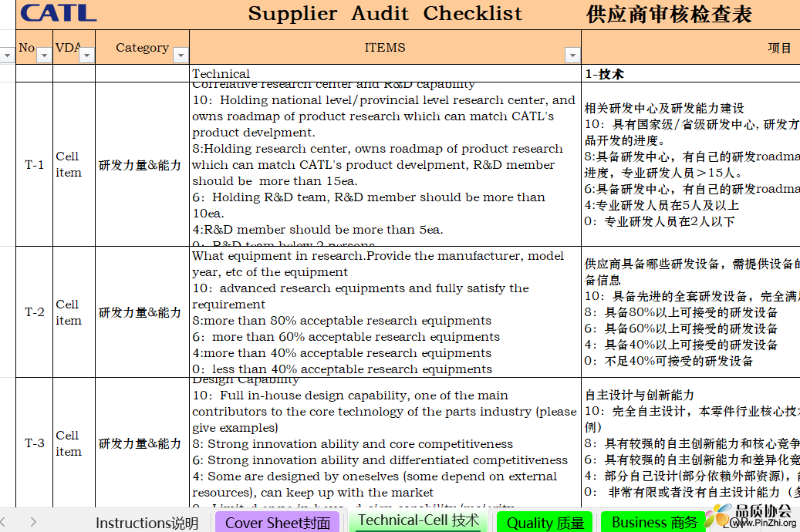The height and width of the screenshot is (532, 800).
Task: Select the VDA header cell
Action: click(74, 48)
